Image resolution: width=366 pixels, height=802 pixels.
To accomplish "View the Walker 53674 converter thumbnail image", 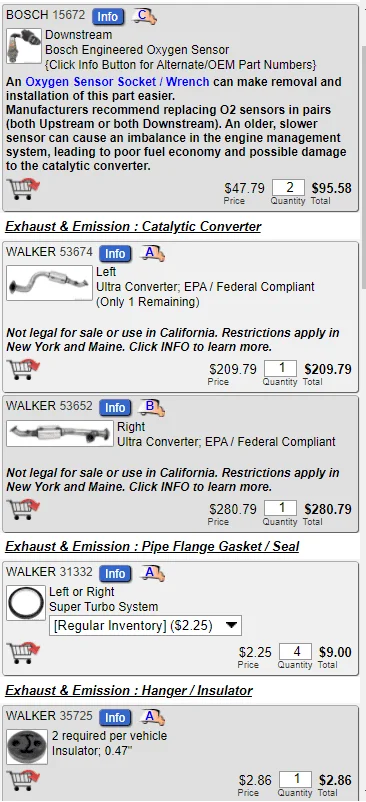I will tap(49, 283).
